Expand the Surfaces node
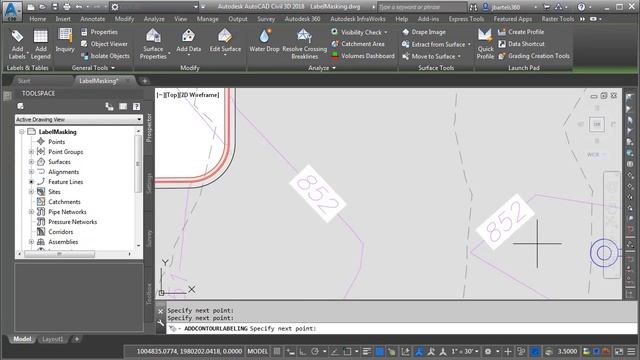This screenshot has height=360, width=640. (31, 162)
